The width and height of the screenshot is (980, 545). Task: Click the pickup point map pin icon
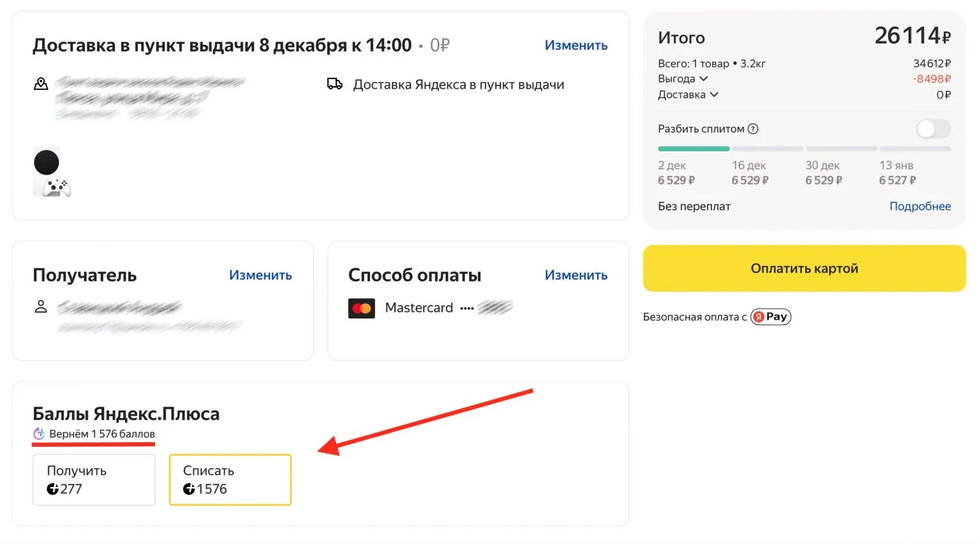coord(41,84)
